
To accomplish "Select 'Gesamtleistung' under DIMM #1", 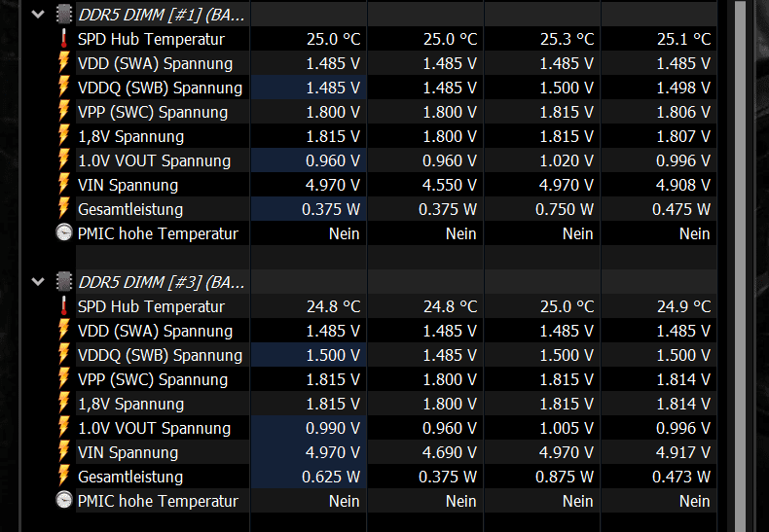I will (130, 210).
